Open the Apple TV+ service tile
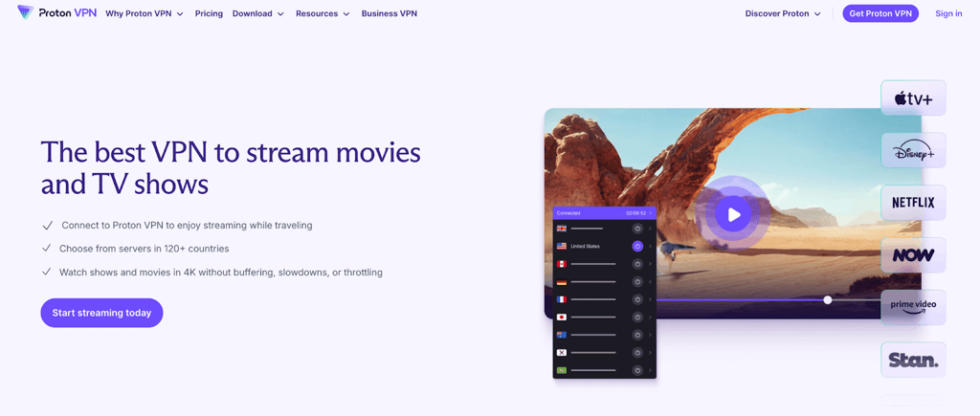The image size is (980, 416). pyautogui.click(x=913, y=99)
